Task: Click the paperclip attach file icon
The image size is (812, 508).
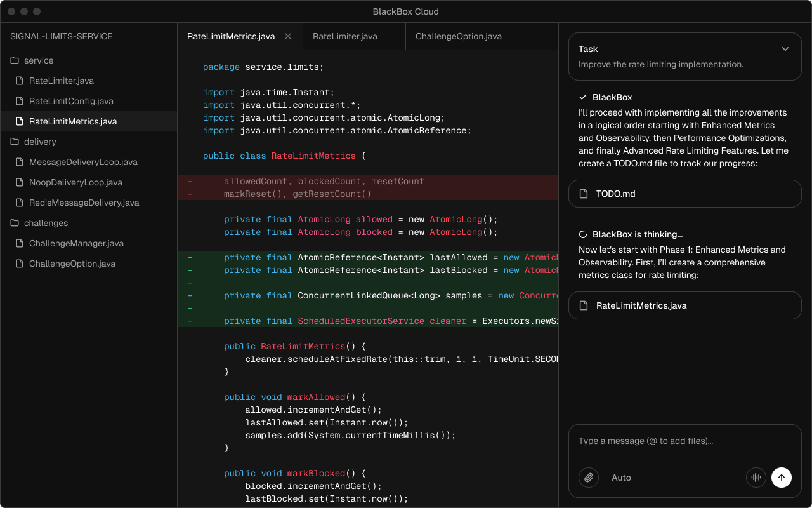Action: tap(589, 478)
